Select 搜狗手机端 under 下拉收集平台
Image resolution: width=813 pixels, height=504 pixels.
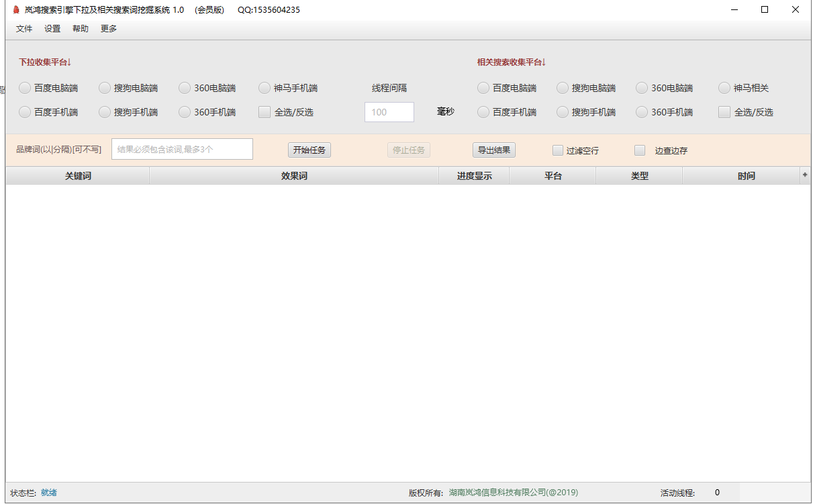[x=105, y=112]
